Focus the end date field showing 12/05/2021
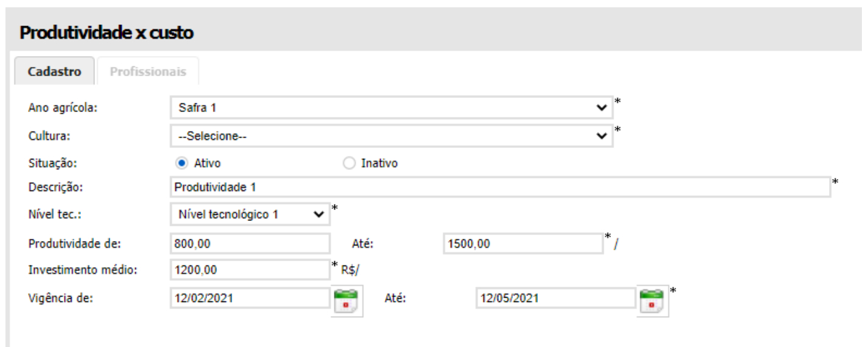 click(555, 298)
